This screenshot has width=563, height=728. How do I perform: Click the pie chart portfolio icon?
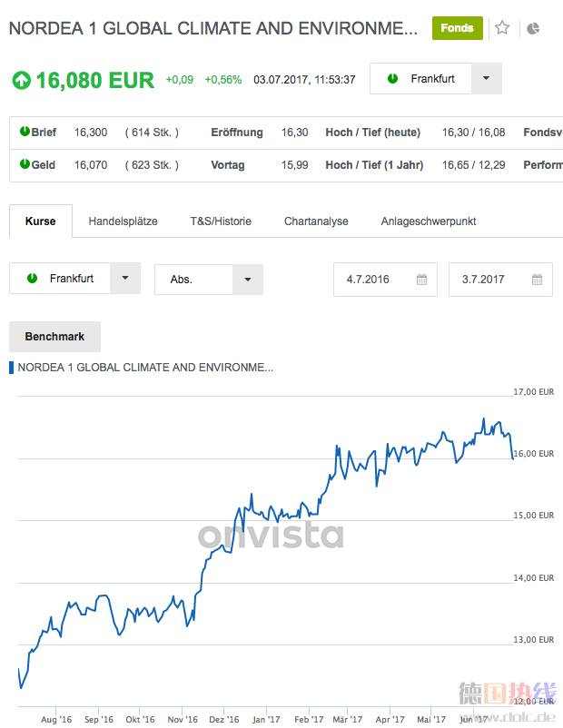(x=533, y=29)
